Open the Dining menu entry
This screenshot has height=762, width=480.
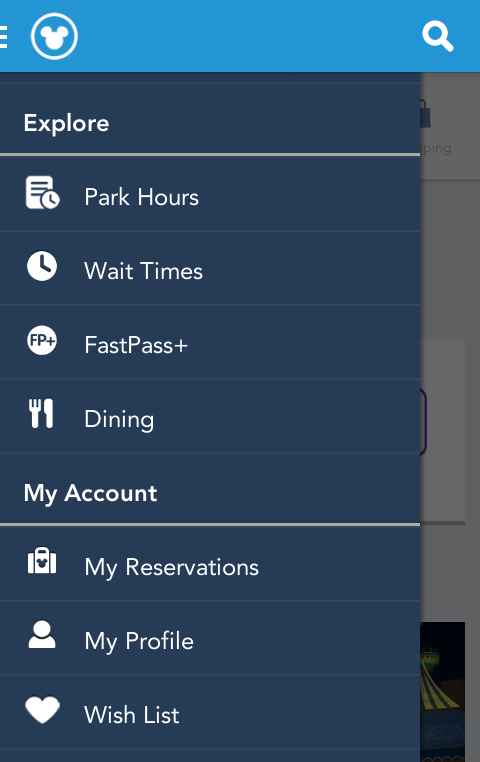pyautogui.click(x=210, y=416)
